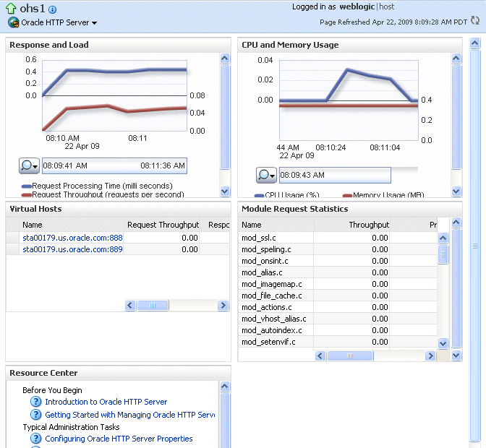Click the CPU and Memory Usage scroll up arrow

456,59
